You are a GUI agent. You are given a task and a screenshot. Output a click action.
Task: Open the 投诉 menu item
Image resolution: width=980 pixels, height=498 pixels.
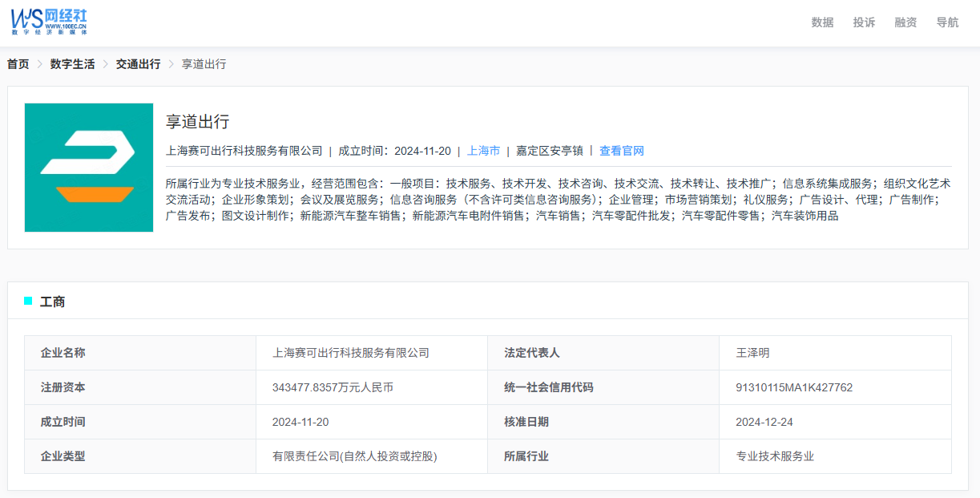864,22
